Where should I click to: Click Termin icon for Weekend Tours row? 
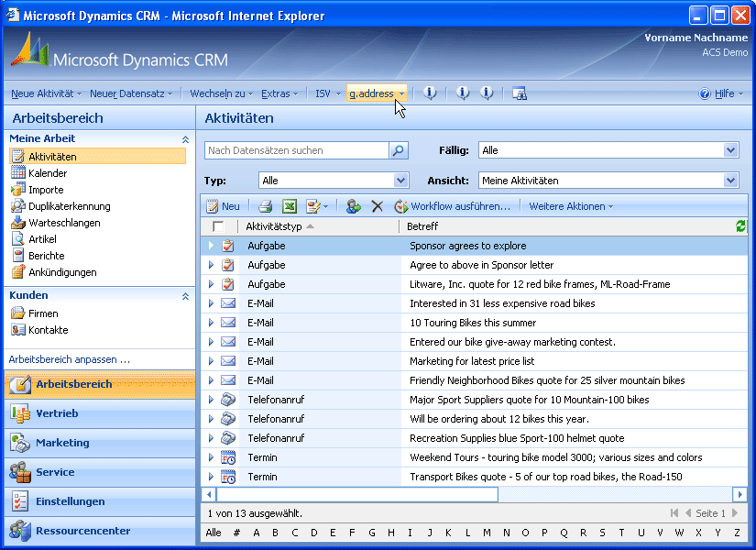point(228,457)
